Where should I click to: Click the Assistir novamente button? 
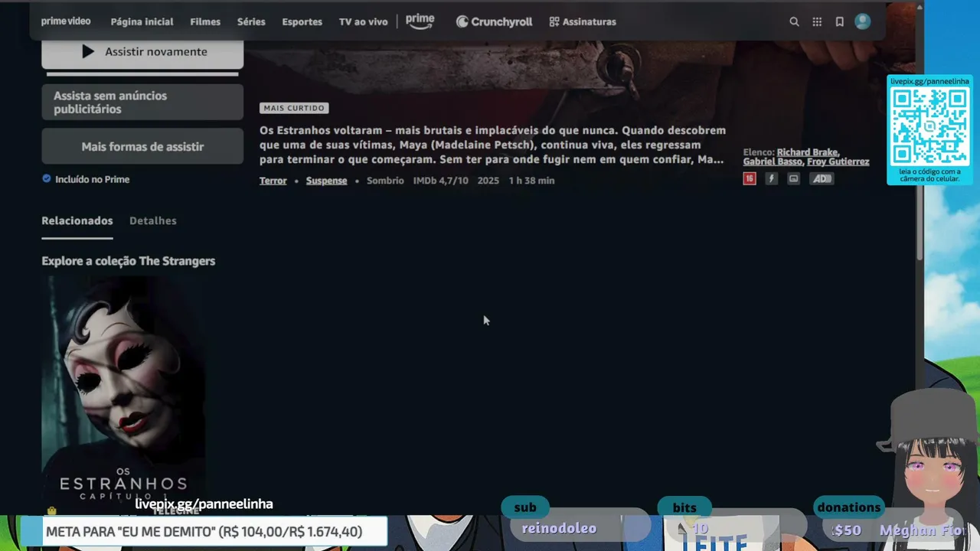[142, 52]
